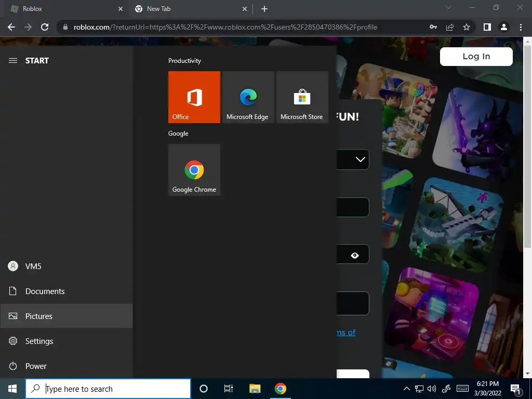Bookmark this page with the star
This screenshot has height=399, width=532.
(467, 27)
